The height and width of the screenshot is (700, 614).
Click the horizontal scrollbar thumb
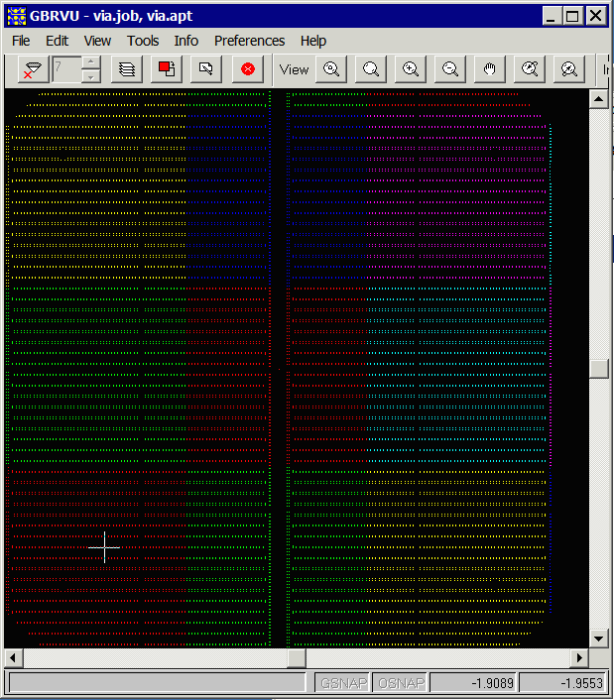coord(297,657)
